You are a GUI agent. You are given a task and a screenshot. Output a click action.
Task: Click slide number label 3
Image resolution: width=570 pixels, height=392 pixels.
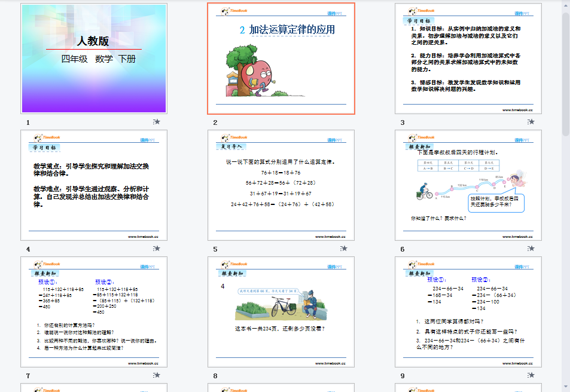click(x=403, y=122)
